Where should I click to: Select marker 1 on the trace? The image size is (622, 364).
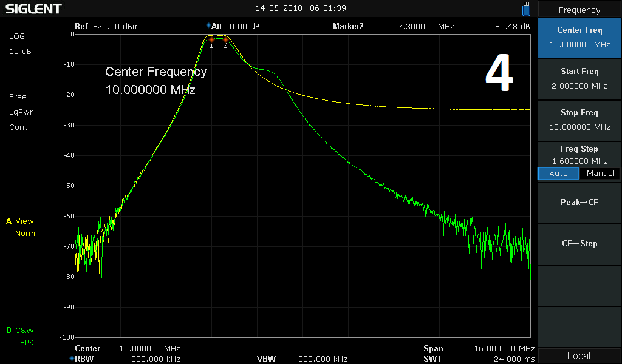coord(211,40)
